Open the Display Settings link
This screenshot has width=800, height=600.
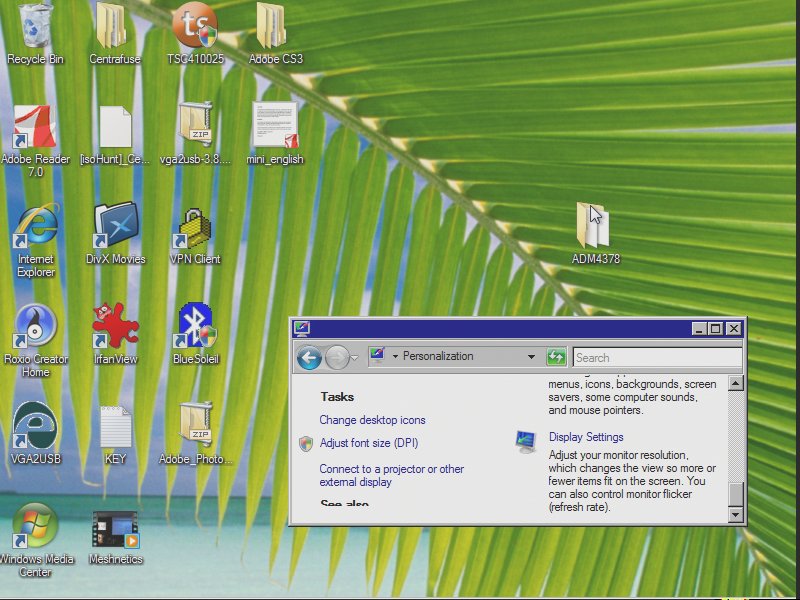(586, 437)
